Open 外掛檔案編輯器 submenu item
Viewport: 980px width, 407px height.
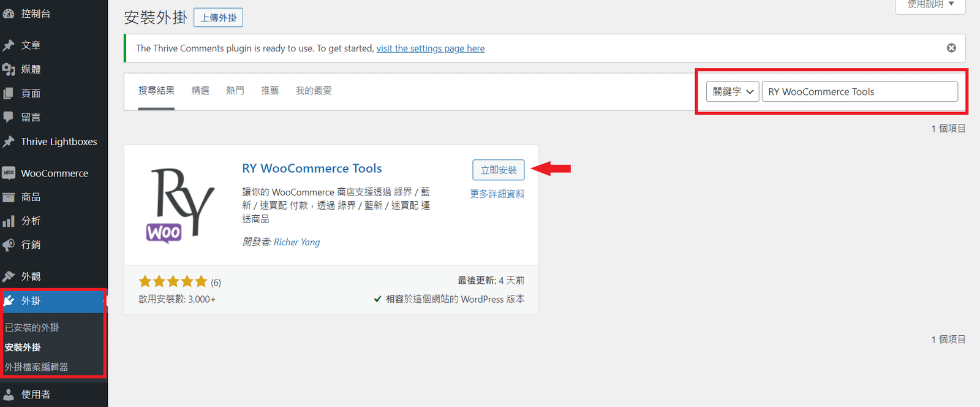tap(37, 367)
